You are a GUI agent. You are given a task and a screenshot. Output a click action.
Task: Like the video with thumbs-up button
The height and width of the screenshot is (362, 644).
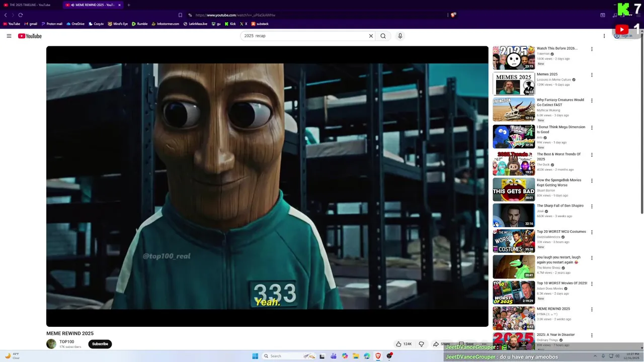pyautogui.click(x=404, y=344)
